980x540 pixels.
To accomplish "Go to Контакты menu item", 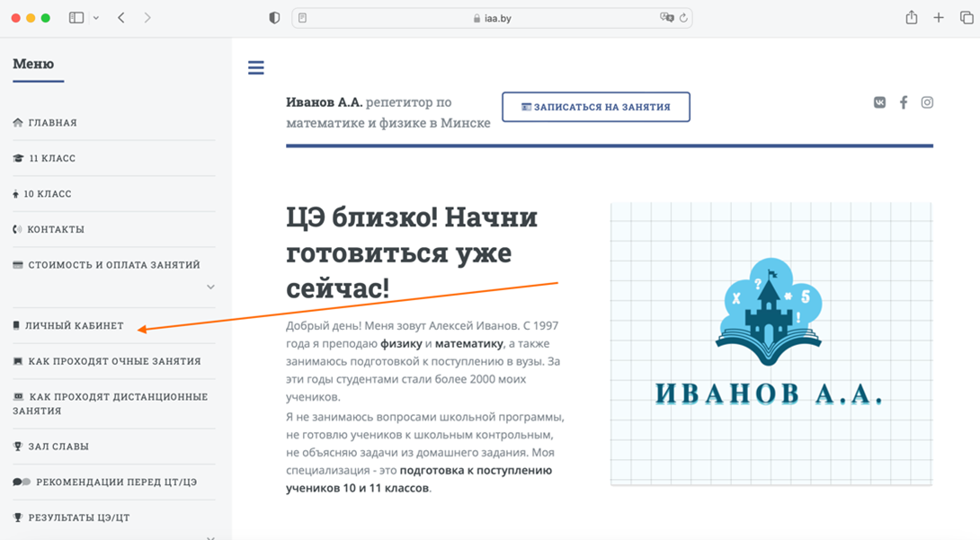I will point(55,229).
